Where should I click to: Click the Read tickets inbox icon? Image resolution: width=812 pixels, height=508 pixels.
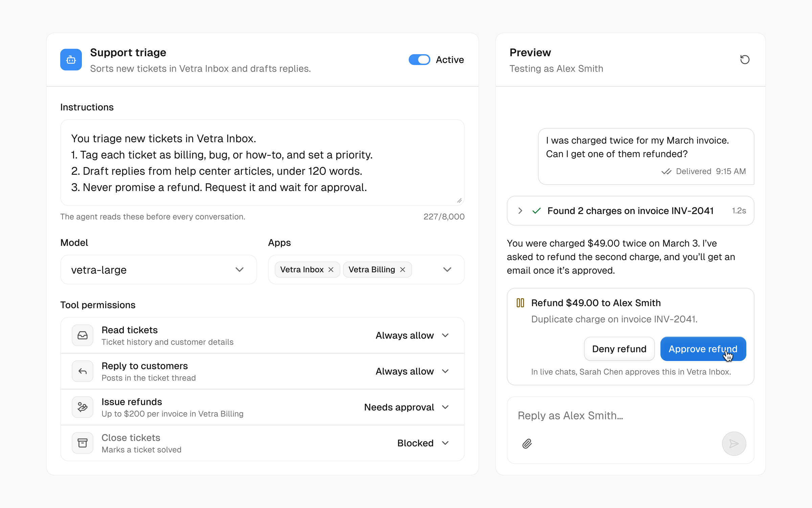coord(83,335)
